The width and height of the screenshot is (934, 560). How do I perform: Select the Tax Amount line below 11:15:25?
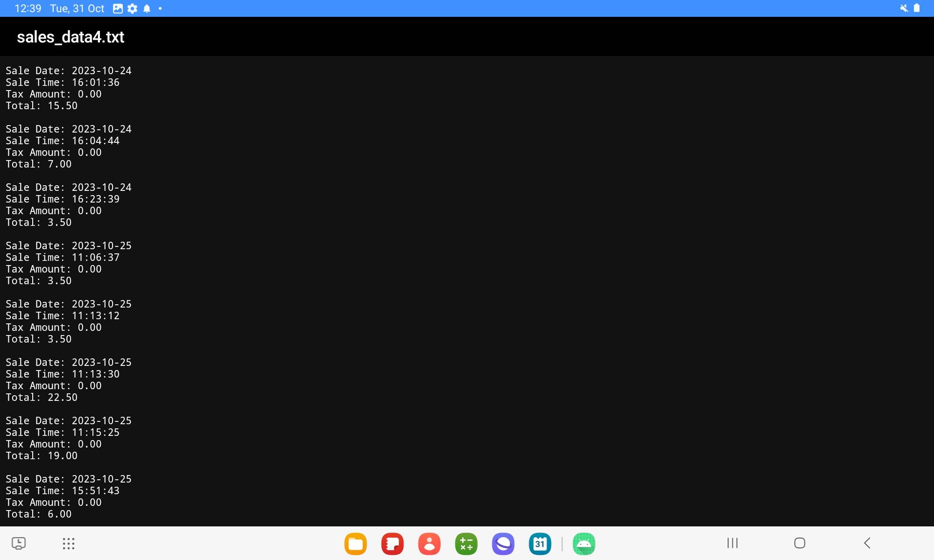tap(54, 444)
